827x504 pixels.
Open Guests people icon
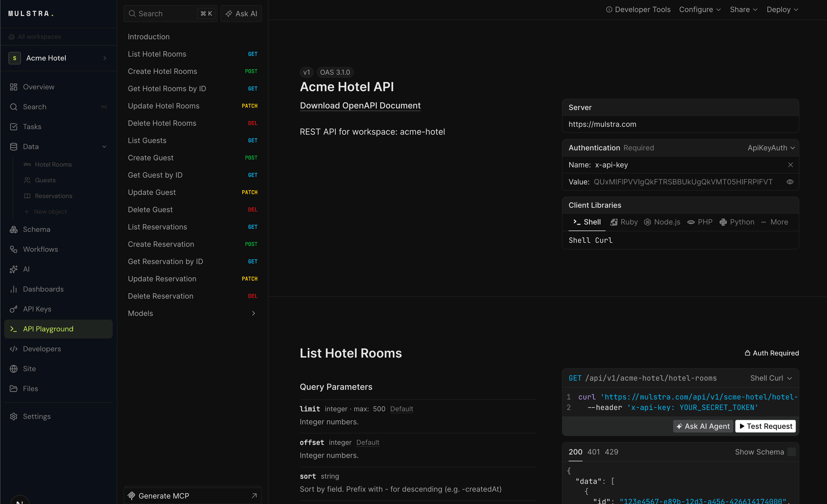[27, 180]
